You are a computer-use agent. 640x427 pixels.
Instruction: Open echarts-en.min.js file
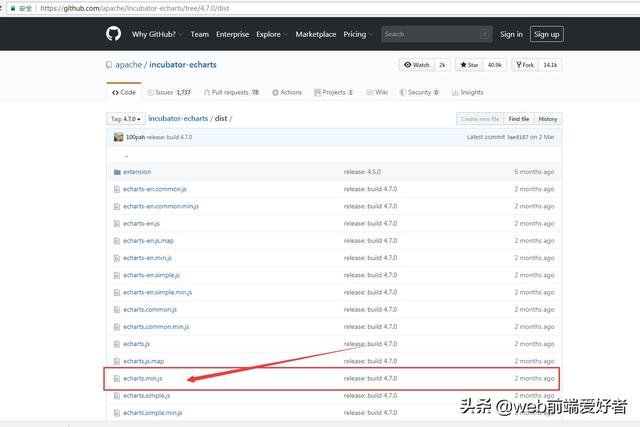point(147,258)
